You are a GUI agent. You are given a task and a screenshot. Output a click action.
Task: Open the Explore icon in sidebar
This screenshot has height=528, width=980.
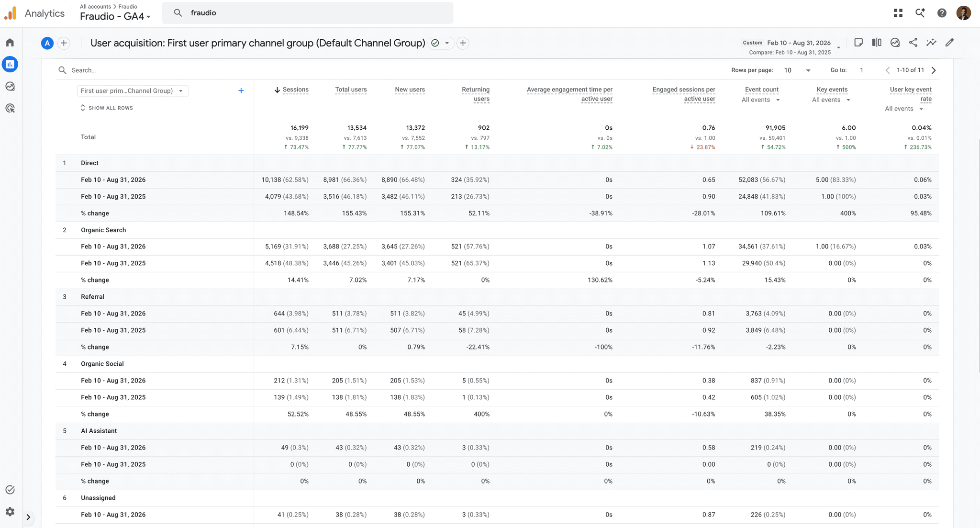pyautogui.click(x=10, y=86)
